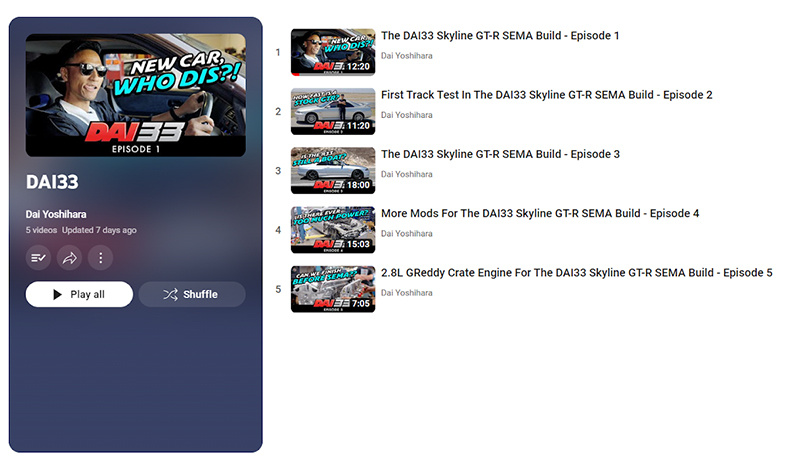Image resolution: width=800 pixels, height=462 pixels.
Task: Click the Shuffle button
Action: [192, 294]
